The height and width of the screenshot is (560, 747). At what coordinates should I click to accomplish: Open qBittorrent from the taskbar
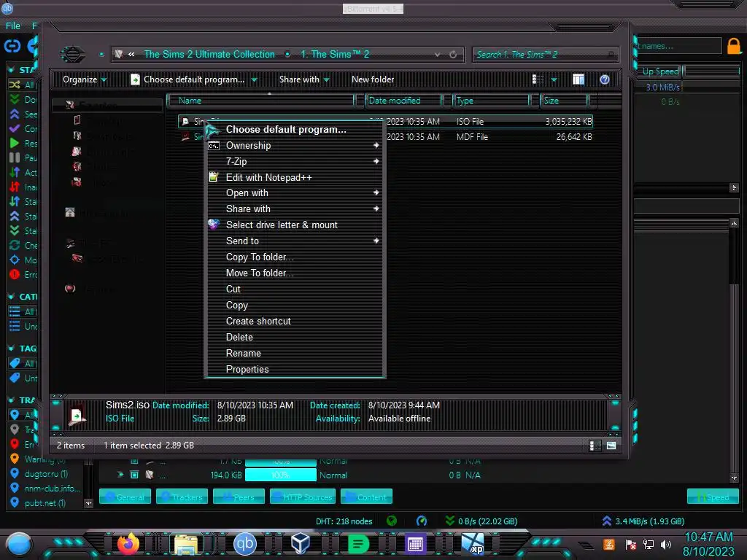coord(245,544)
